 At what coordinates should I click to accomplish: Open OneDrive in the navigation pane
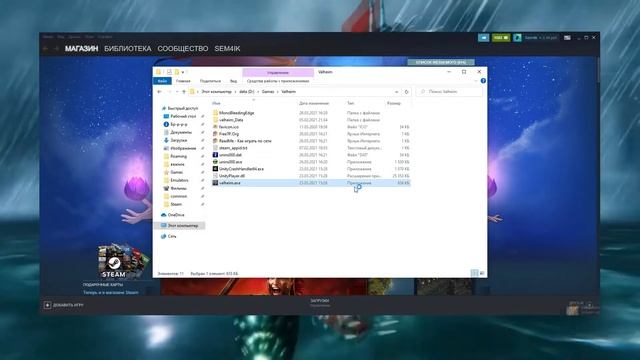[176, 215]
